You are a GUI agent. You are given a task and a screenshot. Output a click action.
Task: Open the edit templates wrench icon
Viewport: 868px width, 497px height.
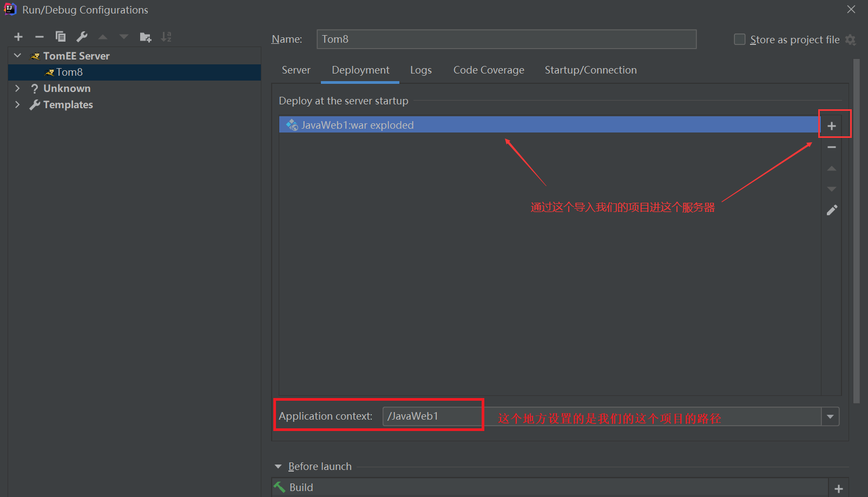click(x=82, y=37)
